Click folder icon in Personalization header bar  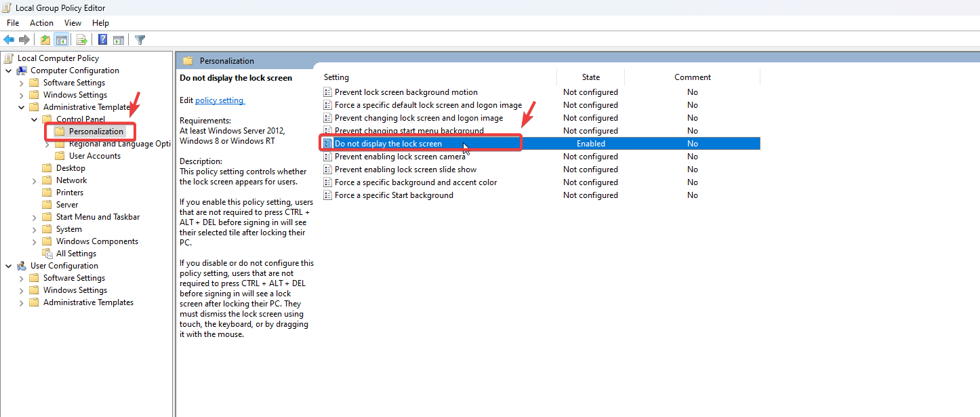coord(188,61)
